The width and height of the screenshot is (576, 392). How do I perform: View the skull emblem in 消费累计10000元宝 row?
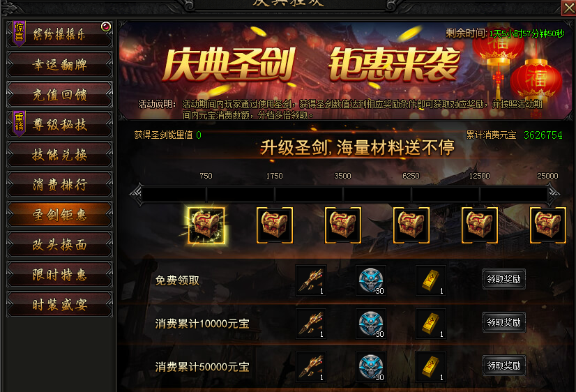point(371,324)
